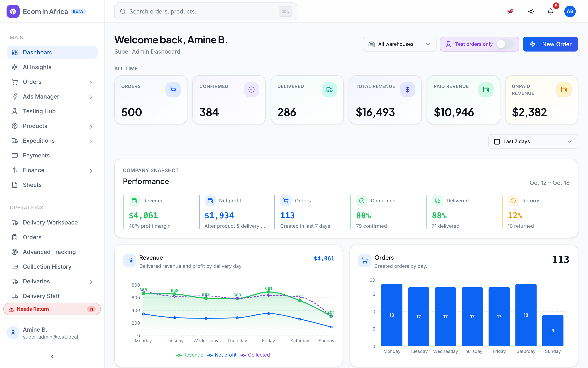
Task: Click the cart icon beside Orders chart title
Action: (365, 261)
